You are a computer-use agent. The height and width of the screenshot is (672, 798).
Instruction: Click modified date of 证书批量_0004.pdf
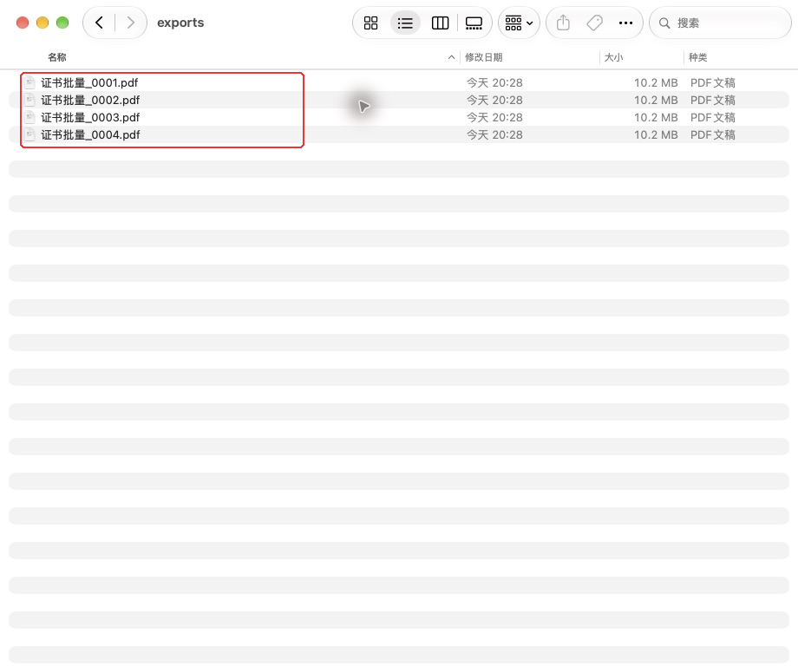[494, 134]
